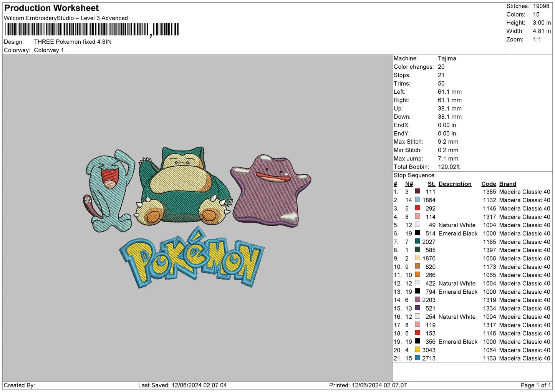Viewport: 555px width, 392px height.
Task: Select the Width value '4.81 in'
Action: (542, 31)
